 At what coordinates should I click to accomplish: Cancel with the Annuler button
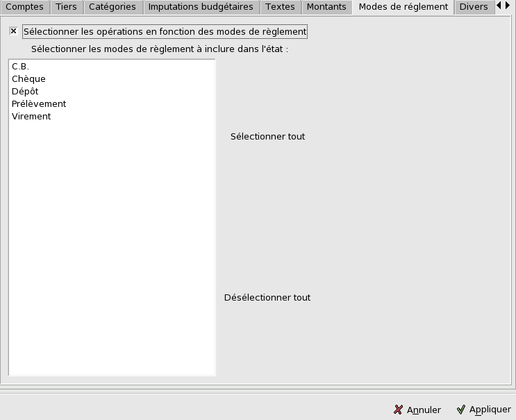click(x=417, y=410)
